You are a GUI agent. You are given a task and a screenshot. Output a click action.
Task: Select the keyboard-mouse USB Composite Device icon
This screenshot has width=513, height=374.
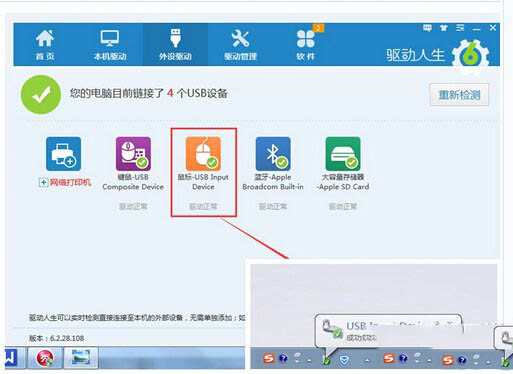point(133,154)
